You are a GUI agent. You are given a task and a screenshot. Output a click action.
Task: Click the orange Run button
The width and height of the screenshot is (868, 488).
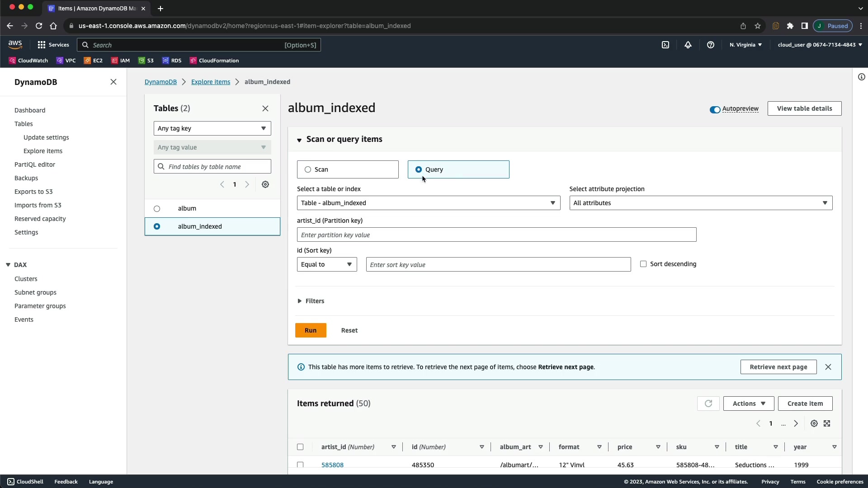pyautogui.click(x=311, y=330)
